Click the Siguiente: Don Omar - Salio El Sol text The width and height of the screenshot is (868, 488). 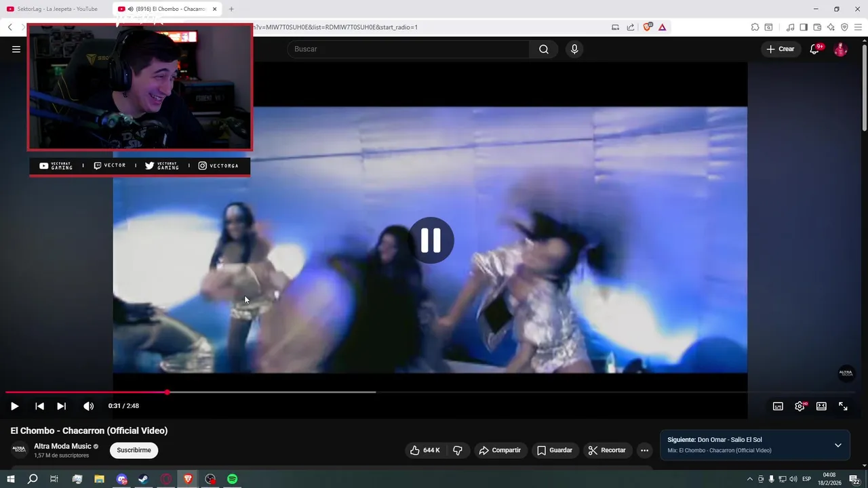[715, 440]
